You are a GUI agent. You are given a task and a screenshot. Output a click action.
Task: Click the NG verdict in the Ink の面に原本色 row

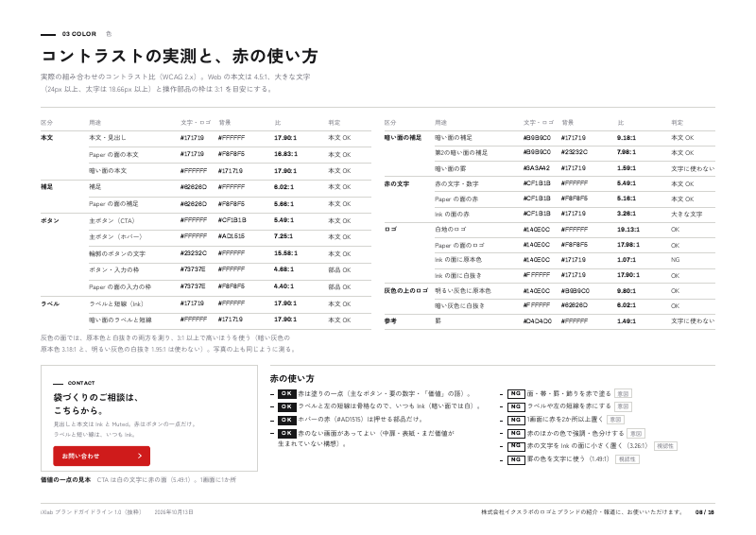[676, 260]
